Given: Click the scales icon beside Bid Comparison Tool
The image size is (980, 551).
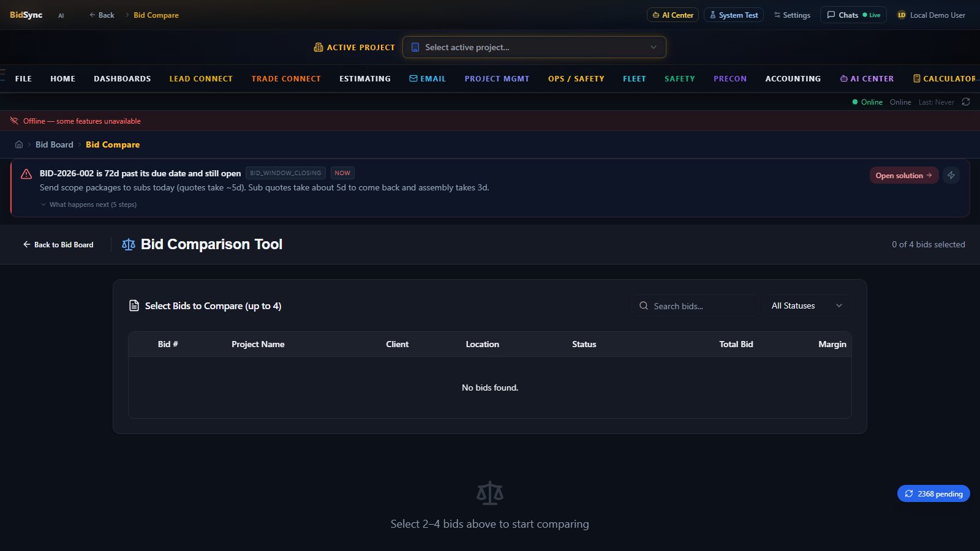Looking at the screenshot, I should point(129,244).
